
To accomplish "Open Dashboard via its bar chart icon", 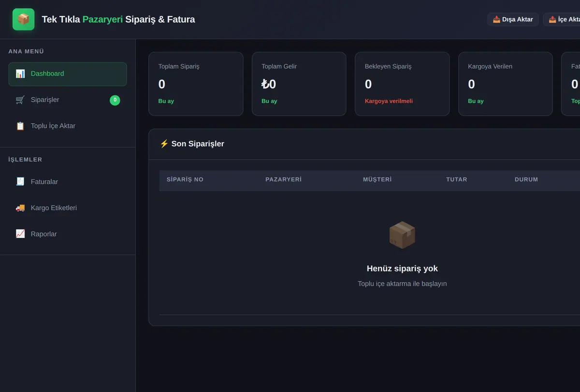I will [20, 74].
